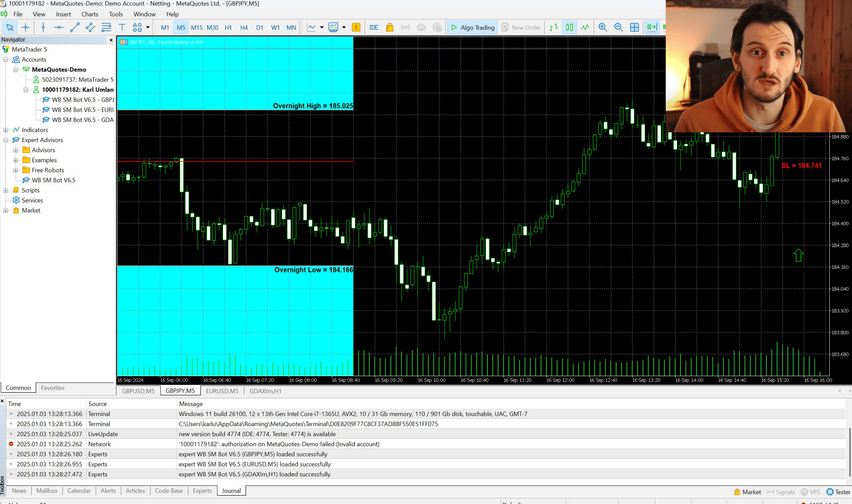Switch to M1 timeframe
The image size is (852, 504).
pos(165,28)
